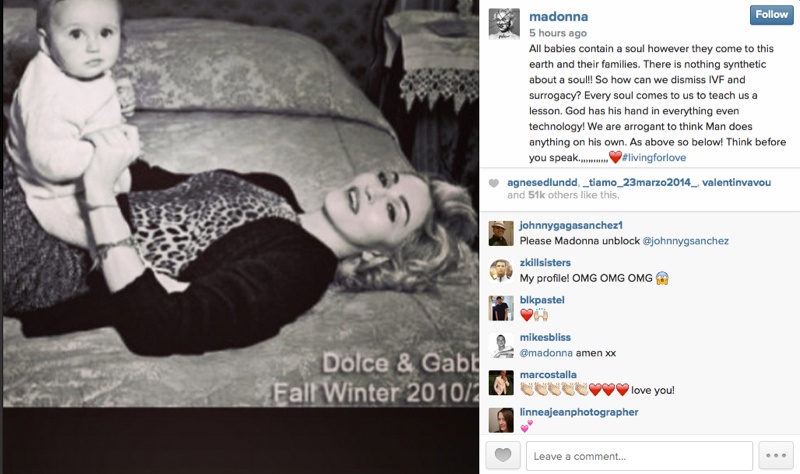The image size is (800, 474).
Task: Follow the madonna account
Action: (771, 15)
